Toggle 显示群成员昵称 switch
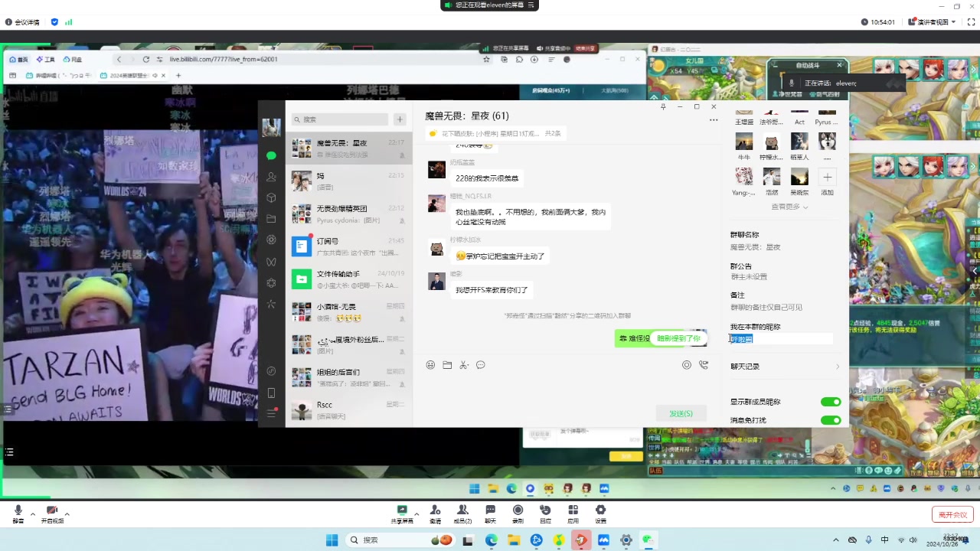 (x=831, y=402)
